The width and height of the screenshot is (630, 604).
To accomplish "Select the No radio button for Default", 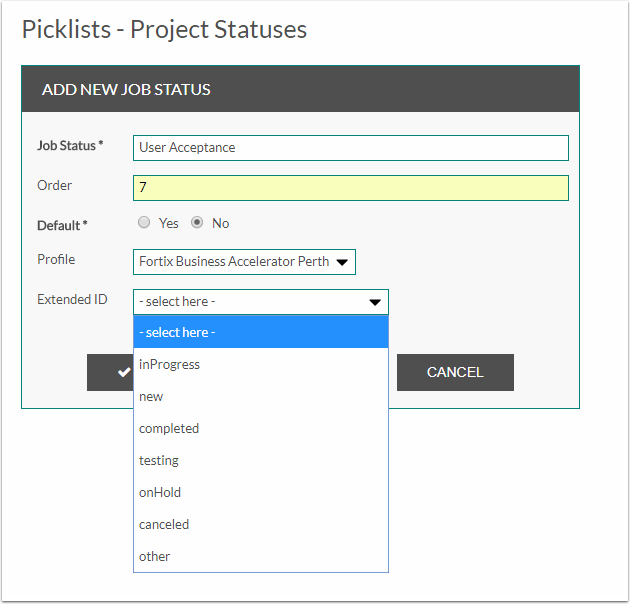I will coord(197,223).
